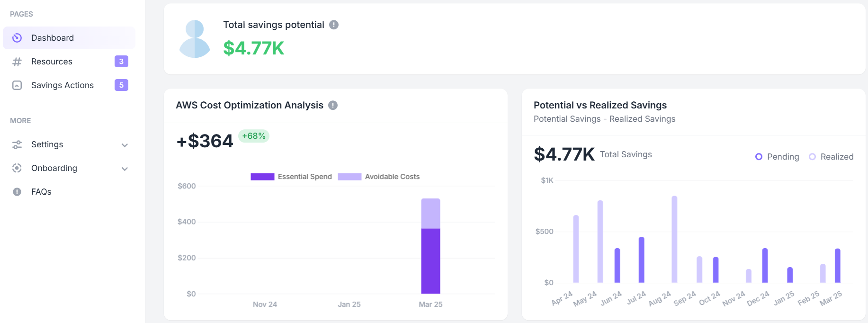This screenshot has height=323, width=868.
Task: Click the Mar 25 stacked cost bar
Action: click(x=430, y=246)
